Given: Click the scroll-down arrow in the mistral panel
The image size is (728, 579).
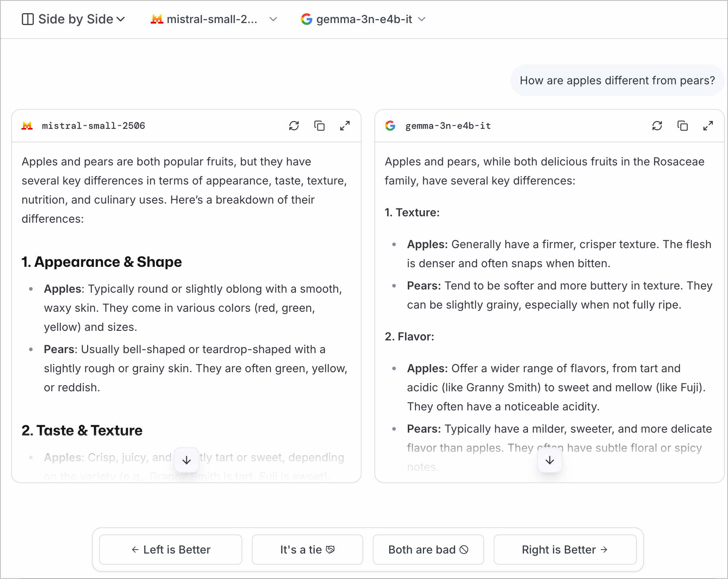Looking at the screenshot, I should [x=187, y=460].
